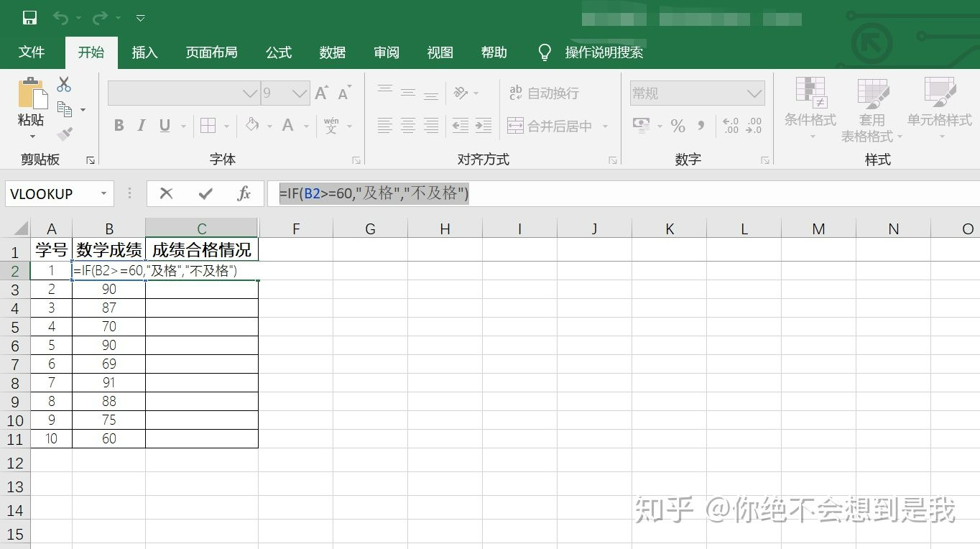Switch to the 审阅 ribbon tab

tap(387, 52)
